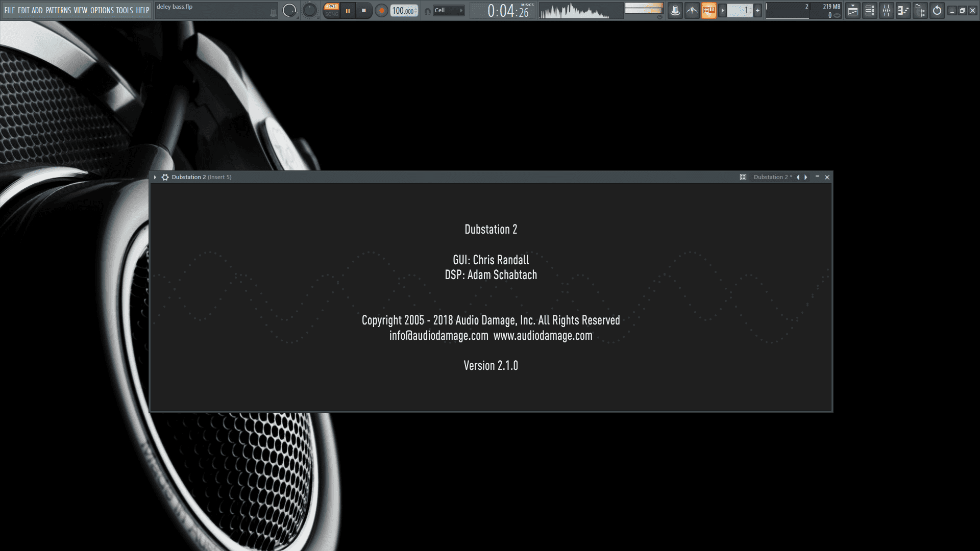Click the www.audiodamage.com web address
980x551 pixels.
[x=543, y=336]
